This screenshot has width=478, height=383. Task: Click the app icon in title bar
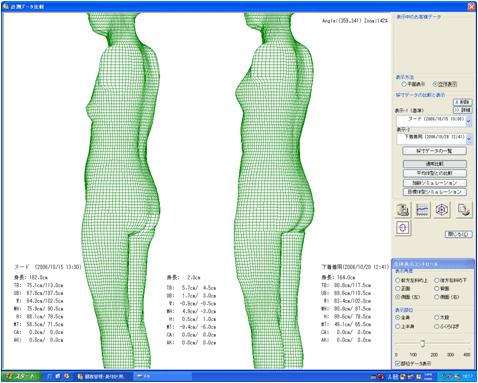click(6, 6)
